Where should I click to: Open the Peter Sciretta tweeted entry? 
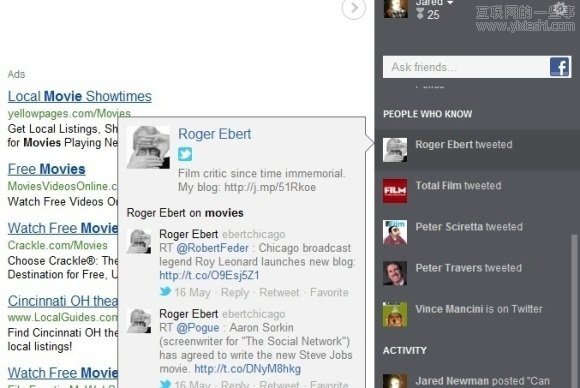(469, 227)
